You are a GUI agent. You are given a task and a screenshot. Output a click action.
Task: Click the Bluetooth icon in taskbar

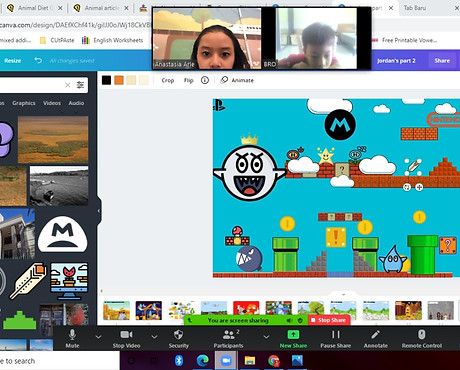coord(179,360)
